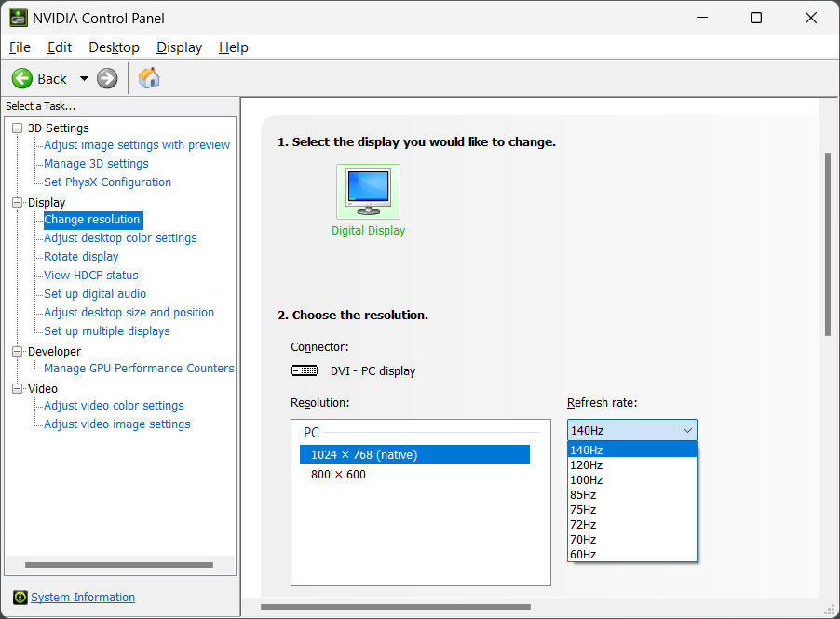Image resolution: width=840 pixels, height=619 pixels.
Task: Go to the Home page icon
Action: 149,78
